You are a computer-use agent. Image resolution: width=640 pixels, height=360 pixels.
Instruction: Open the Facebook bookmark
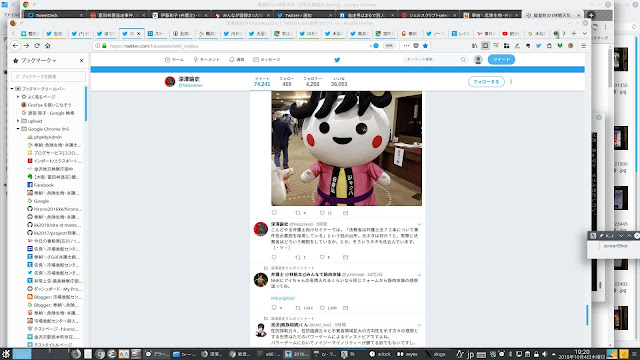40,185
